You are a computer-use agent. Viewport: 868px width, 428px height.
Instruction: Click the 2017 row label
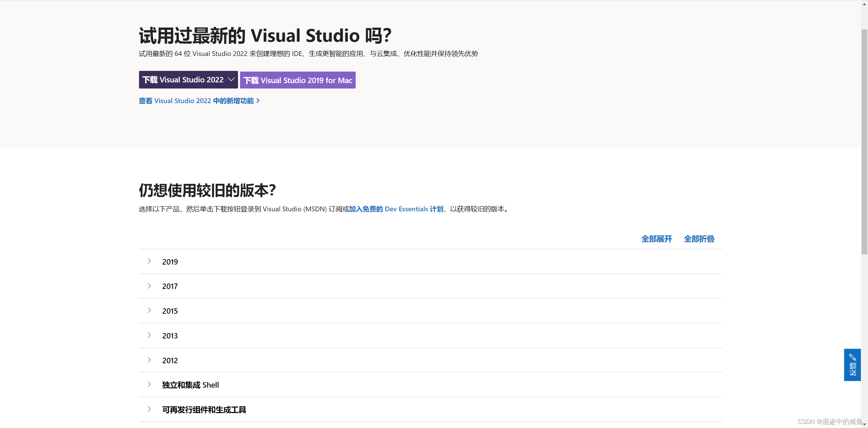coord(170,286)
